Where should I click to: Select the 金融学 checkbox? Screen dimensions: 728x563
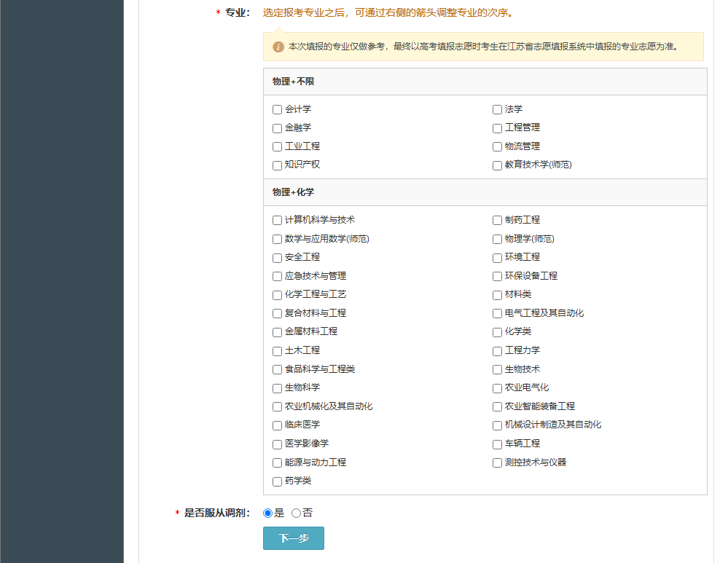coord(277,128)
